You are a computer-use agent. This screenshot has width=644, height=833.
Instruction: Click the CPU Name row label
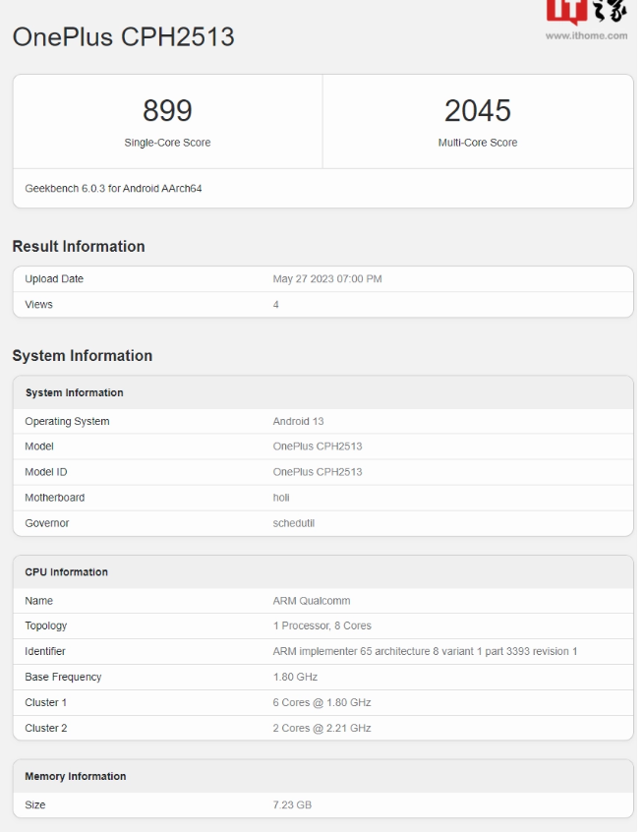pos(38,601)
